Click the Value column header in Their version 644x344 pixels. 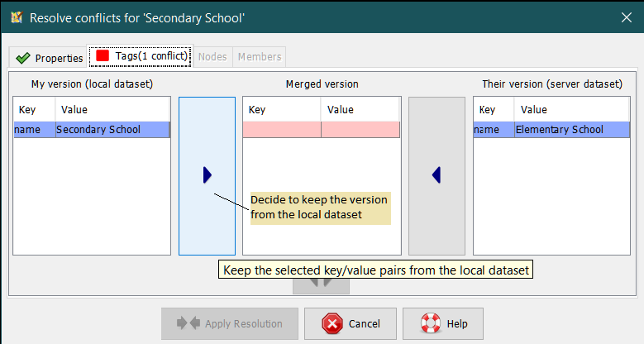[x=571, y=109]
